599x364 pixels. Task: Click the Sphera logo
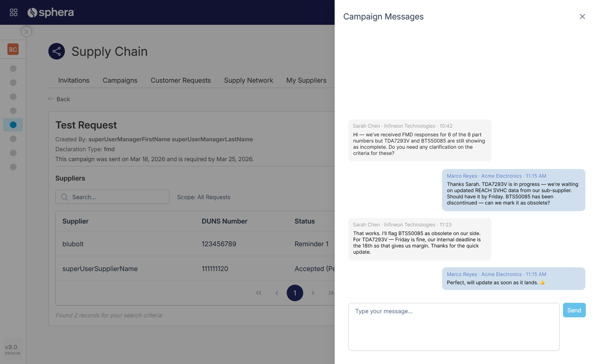pyautogui.click(x=50, y=12)
